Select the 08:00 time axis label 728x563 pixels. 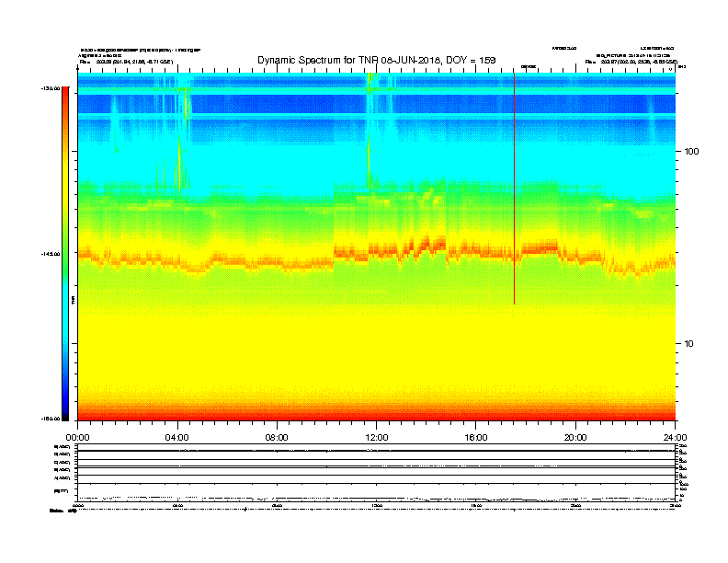click(x=277, y=438)
